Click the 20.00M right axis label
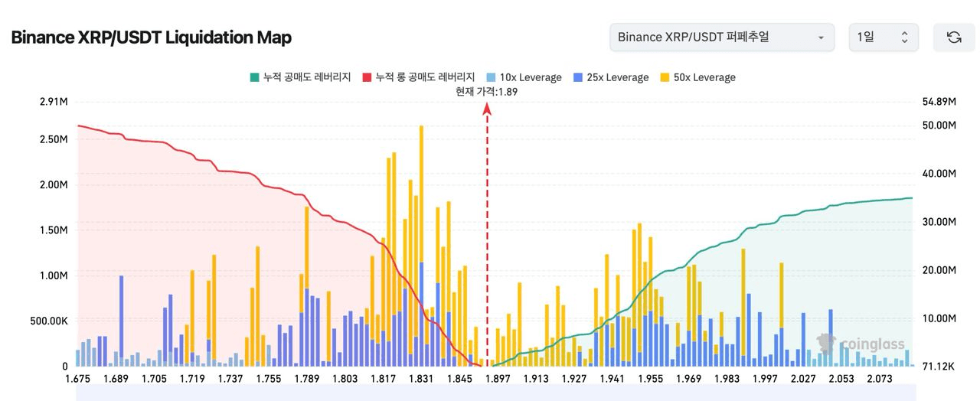The image size is (980, 401). pos(939,270)
